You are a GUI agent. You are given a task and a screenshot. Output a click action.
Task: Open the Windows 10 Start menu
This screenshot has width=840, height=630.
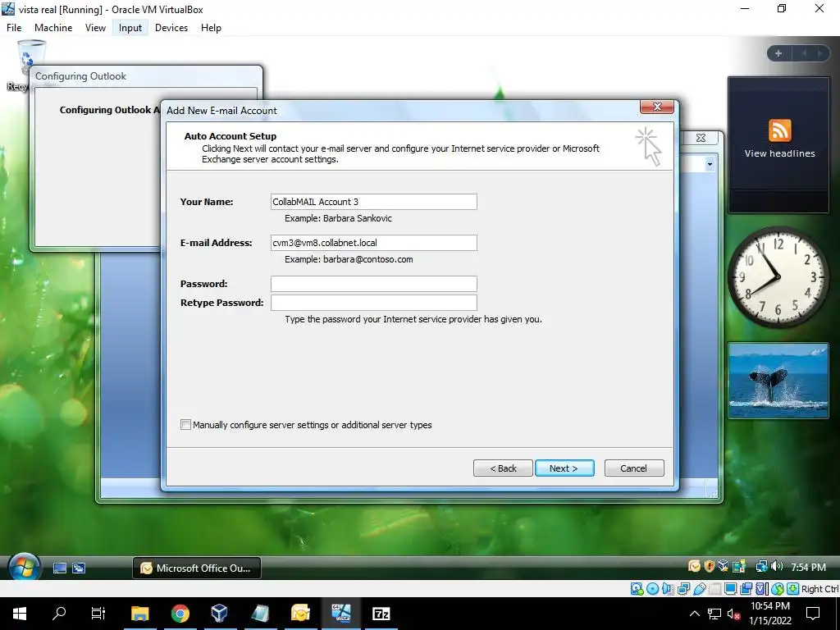20,614
